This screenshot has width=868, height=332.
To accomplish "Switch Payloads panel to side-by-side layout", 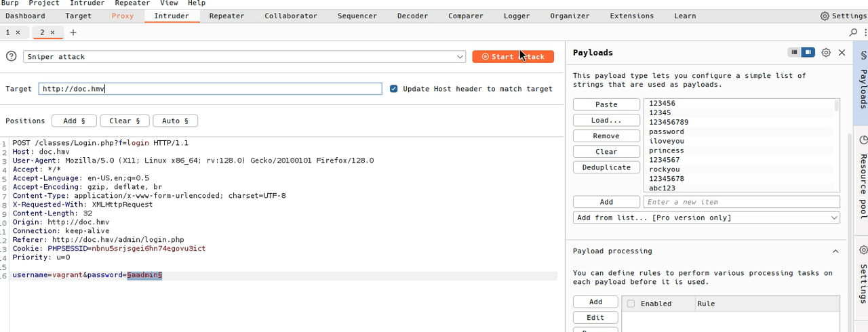I will point(808,52).
